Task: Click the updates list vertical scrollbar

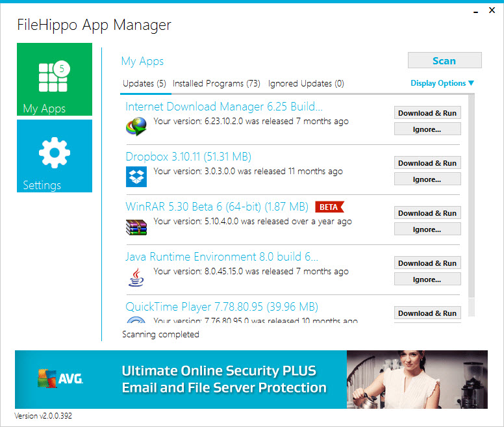Action: [x=472, y=206]
